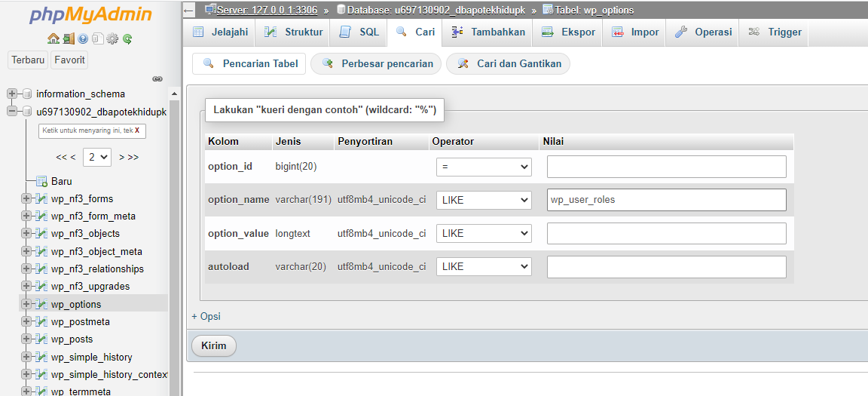Open wp_simple_history_contexts table in tree

(109, 374)
